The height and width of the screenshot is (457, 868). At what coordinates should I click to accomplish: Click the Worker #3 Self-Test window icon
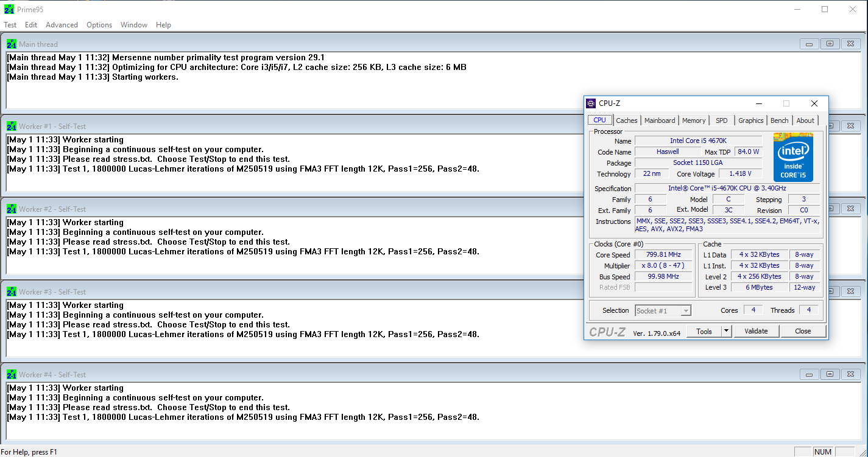(12, 291)
